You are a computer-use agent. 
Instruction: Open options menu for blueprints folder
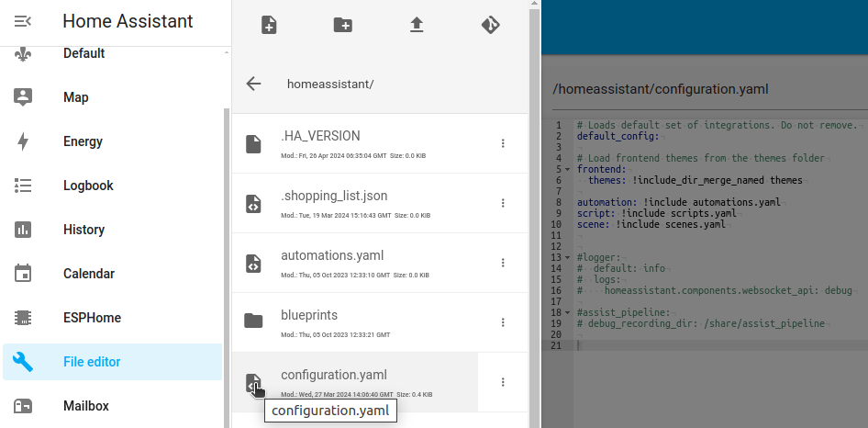pyautogui.click(x=502, y=322)
